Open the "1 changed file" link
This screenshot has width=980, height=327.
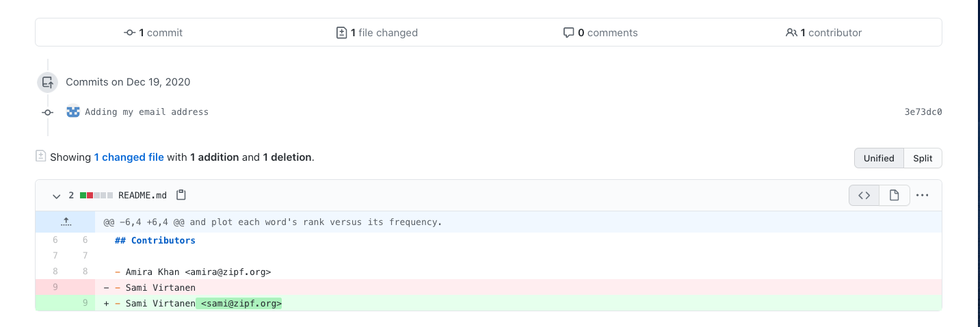click(129, 157)
